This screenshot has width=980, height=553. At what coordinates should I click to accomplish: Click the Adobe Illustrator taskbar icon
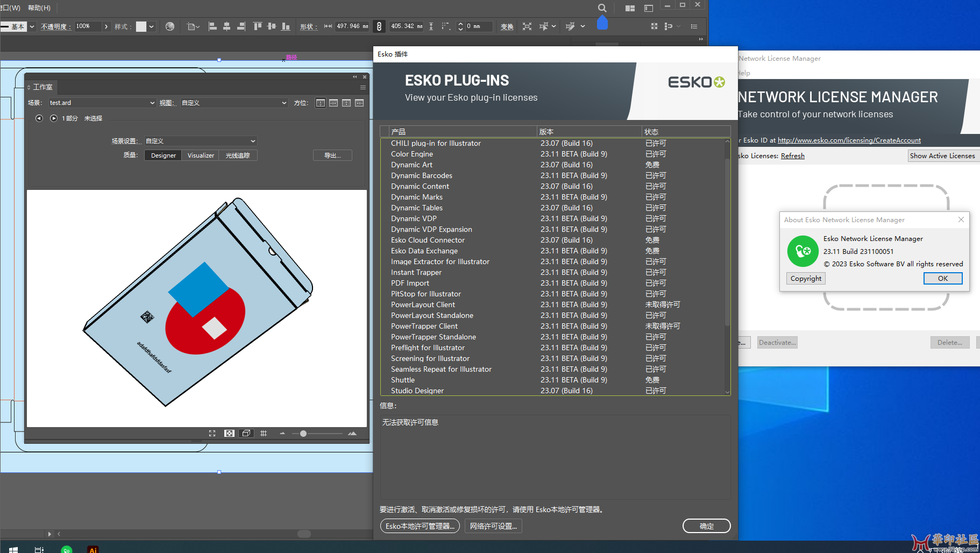click(93, 549)
